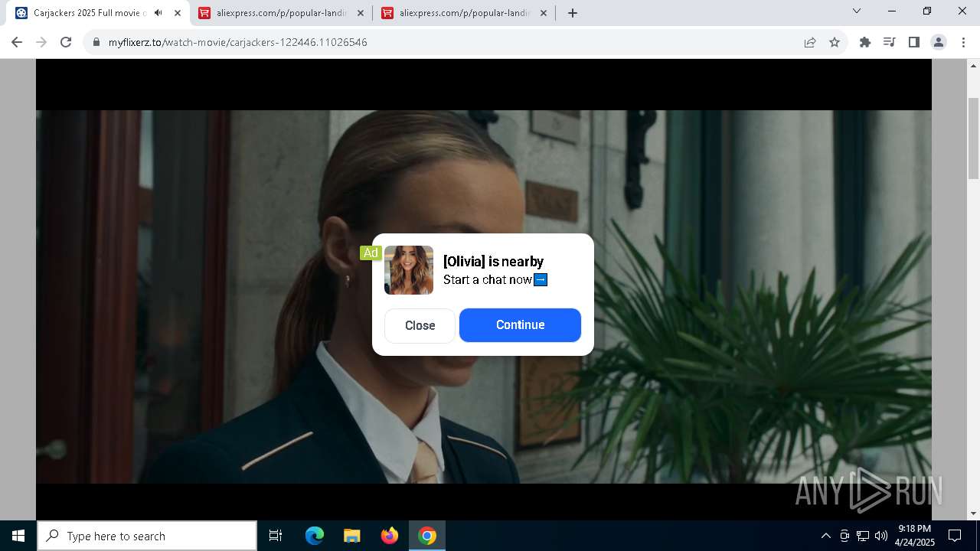The image size is (980, 551).
Task: Close the Carjackers 2025 tab
Action: [x=177, y=13]
